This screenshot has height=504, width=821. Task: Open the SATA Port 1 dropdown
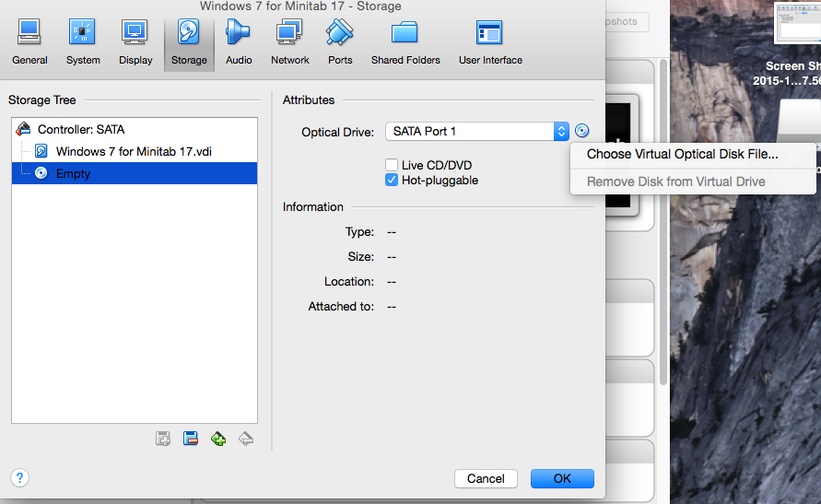tap(476, 132)
